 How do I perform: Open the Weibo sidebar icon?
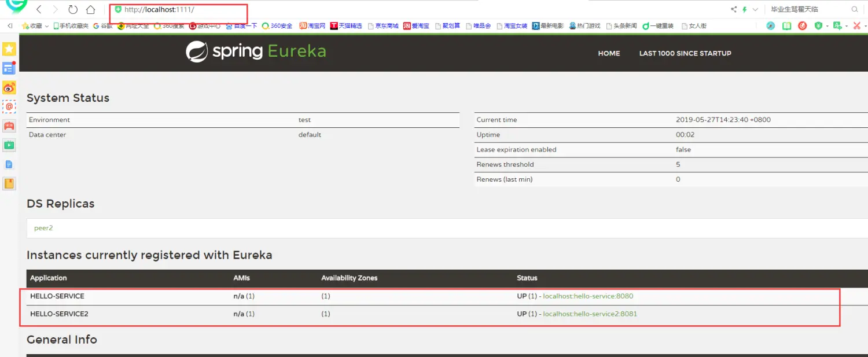[9, 87]
